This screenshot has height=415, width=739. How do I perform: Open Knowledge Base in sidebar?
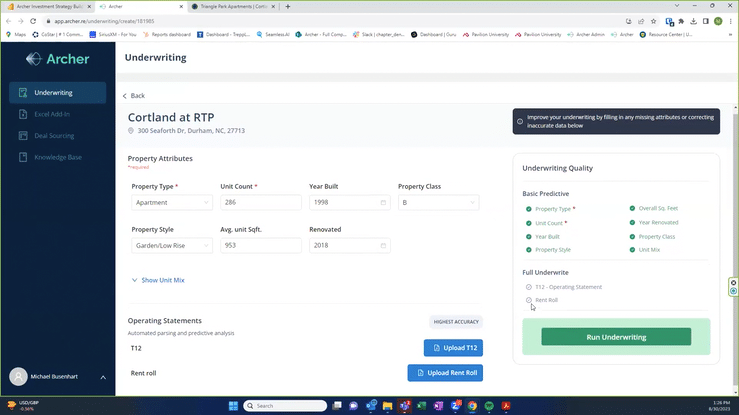57,157
